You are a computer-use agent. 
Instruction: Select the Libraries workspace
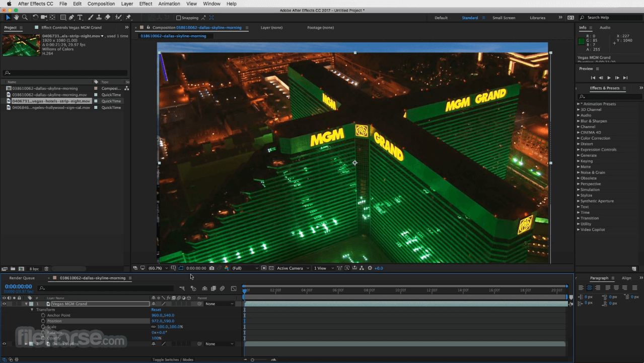point(537,18)
